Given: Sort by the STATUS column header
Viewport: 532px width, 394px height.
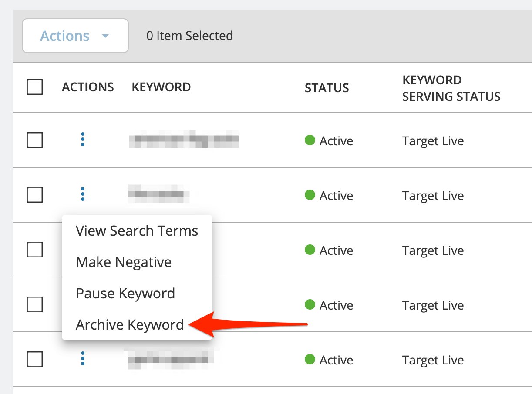Looking at the screenshot, I should pos(327,88).
